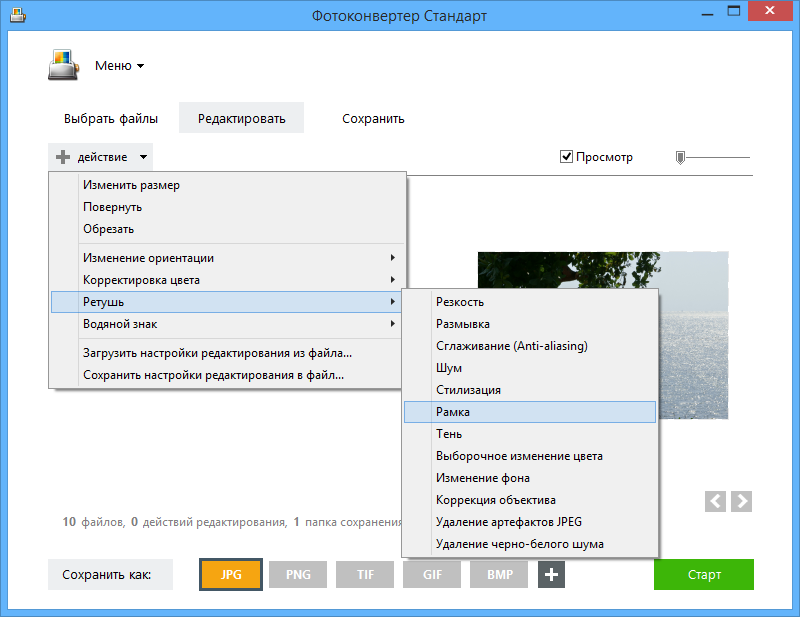Choose Изменение фона
This screenshot has height=617, width=800.
coord(530,478)
